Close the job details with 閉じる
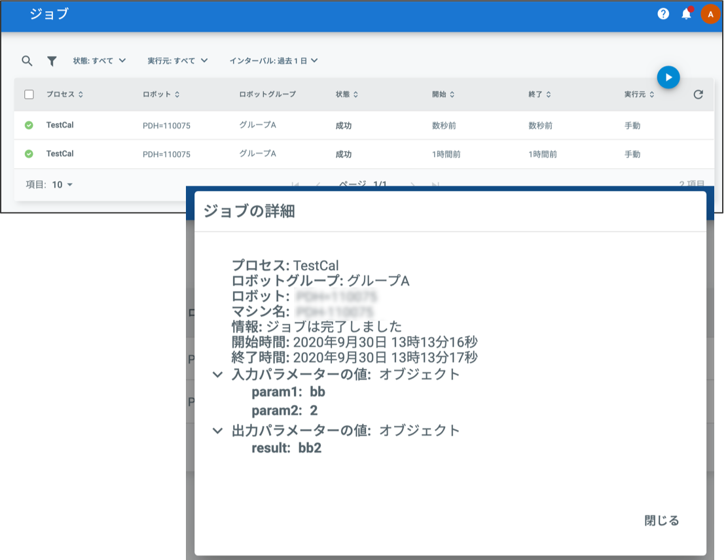 coord(661,521)
